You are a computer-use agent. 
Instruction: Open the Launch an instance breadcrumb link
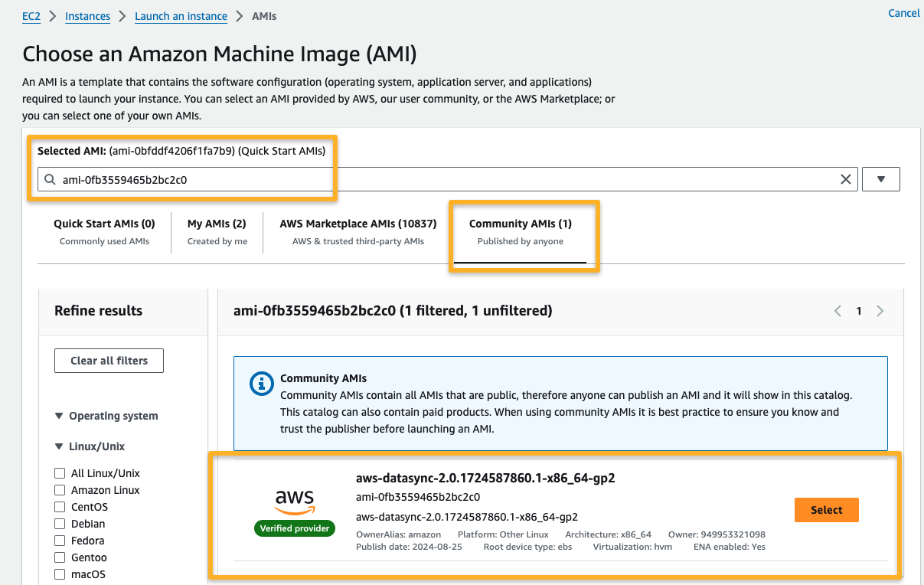pyautogui.click(x=181, y=16)
